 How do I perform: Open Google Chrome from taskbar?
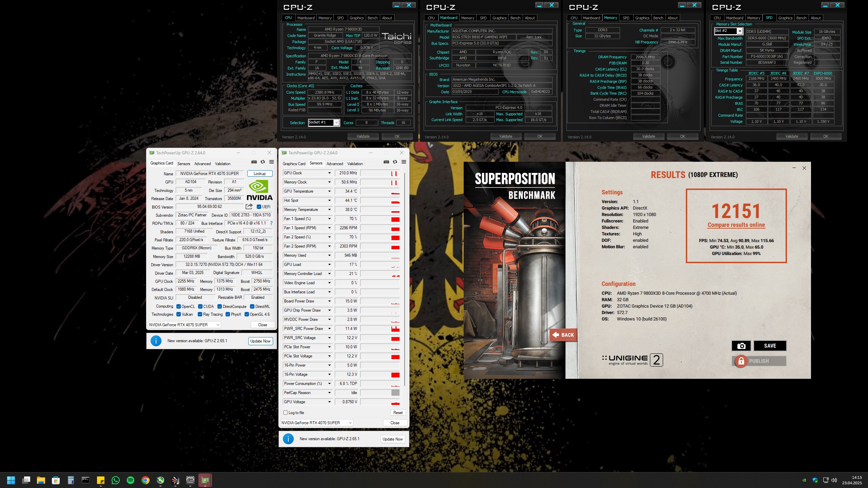146,480
